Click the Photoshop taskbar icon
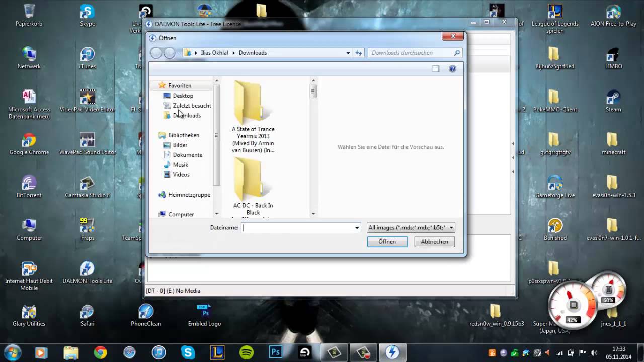 coord(276,352)
